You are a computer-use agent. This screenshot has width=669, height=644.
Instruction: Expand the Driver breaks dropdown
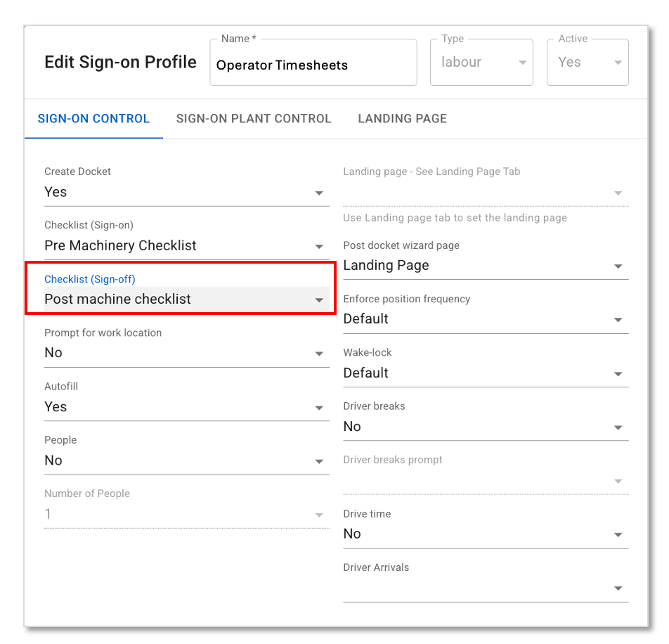click(x=485, y=427)
